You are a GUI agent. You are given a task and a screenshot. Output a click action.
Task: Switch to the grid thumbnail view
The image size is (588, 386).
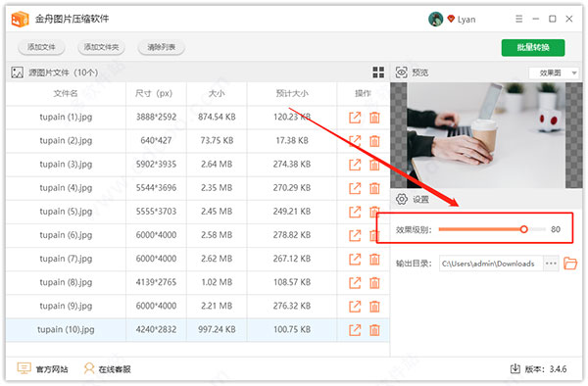tap(378, 72)
